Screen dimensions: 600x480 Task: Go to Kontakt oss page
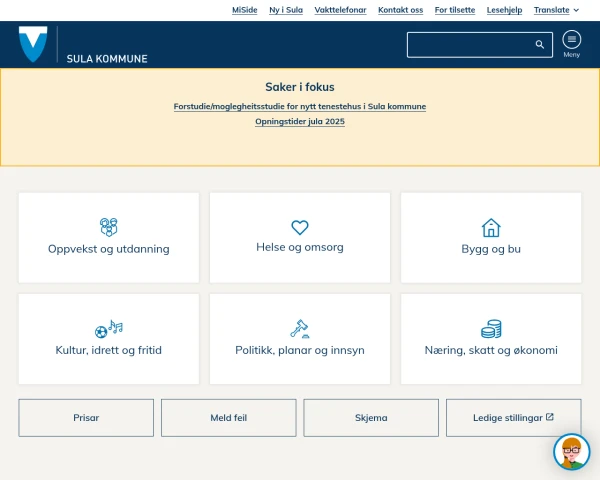(x=400, y=10)
